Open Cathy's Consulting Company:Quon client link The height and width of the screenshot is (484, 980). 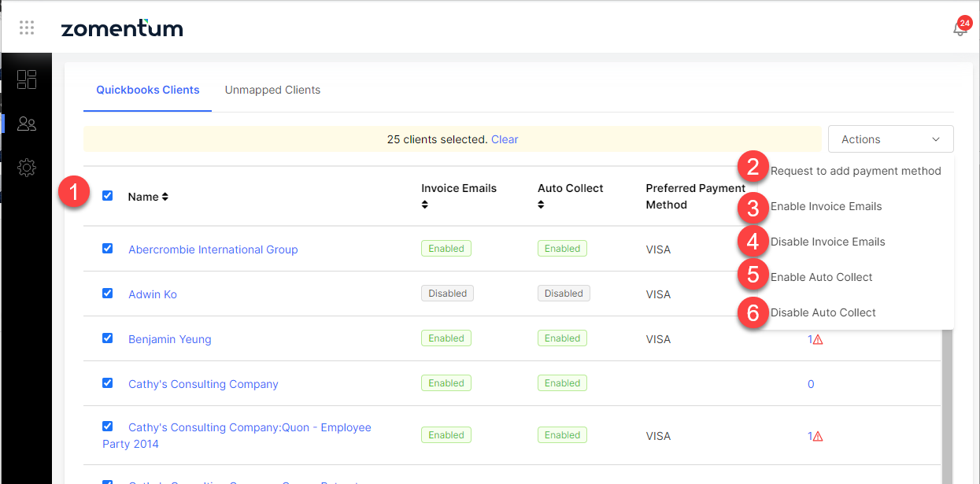(237, 435)
